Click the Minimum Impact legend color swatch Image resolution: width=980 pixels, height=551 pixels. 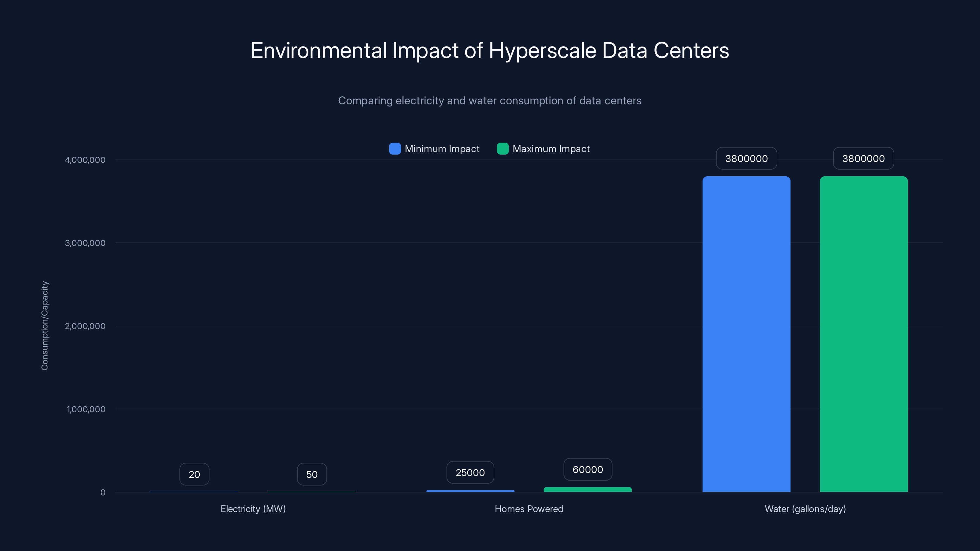coord(394,149)
